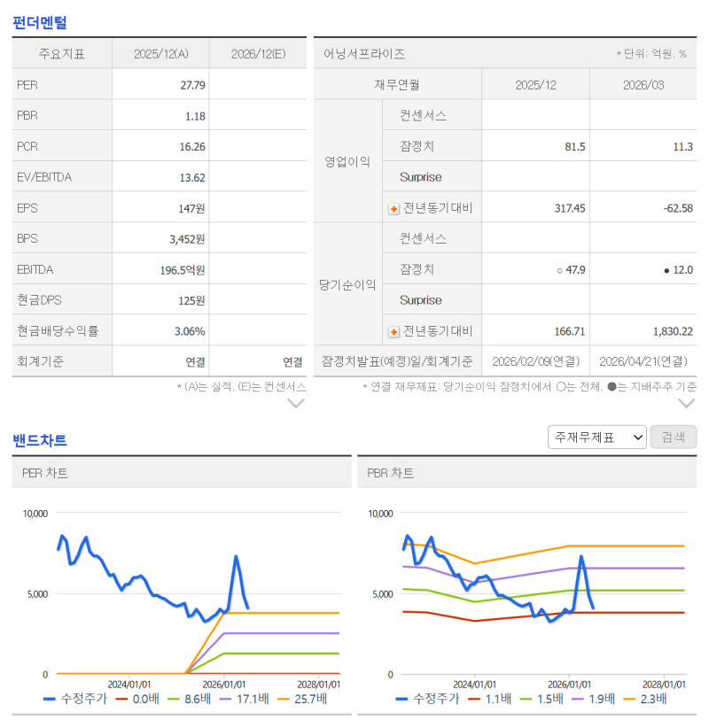The height and width of the screenshot is (728, 709).
Task: Open the 주재무제표 dropdown
Action: [597, 437]
